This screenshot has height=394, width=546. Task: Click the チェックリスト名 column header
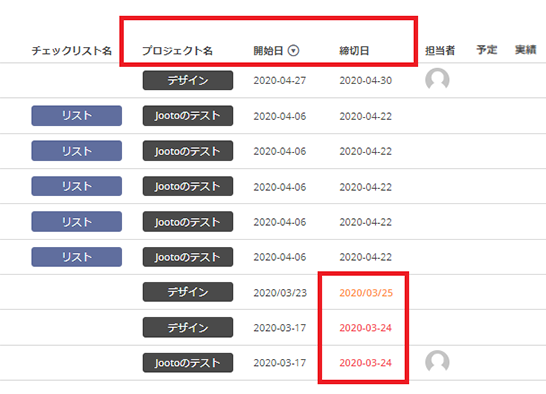72,51
